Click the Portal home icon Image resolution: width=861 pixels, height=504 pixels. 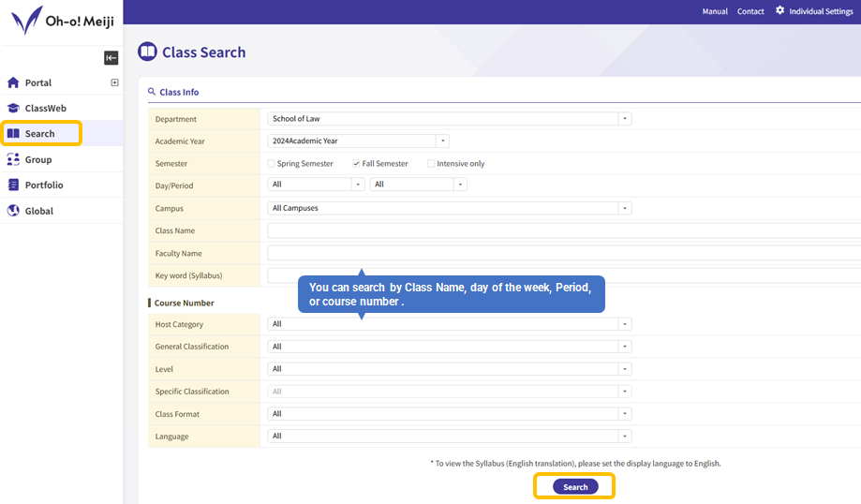tap(13, 83)
